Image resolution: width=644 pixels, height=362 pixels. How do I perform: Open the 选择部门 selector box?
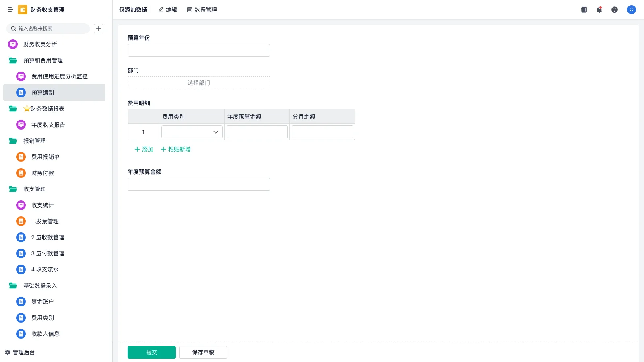(x=199, y=83)
